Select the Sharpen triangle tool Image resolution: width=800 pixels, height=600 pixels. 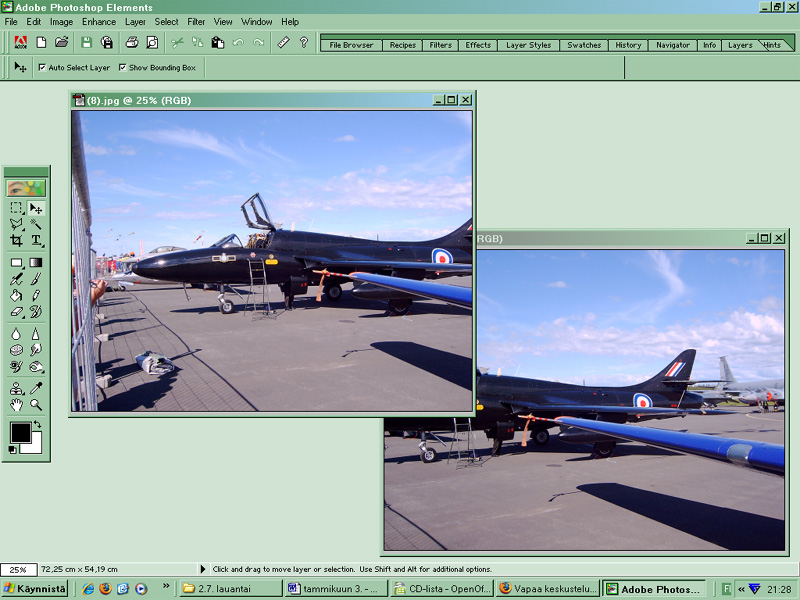pos(36,334)
